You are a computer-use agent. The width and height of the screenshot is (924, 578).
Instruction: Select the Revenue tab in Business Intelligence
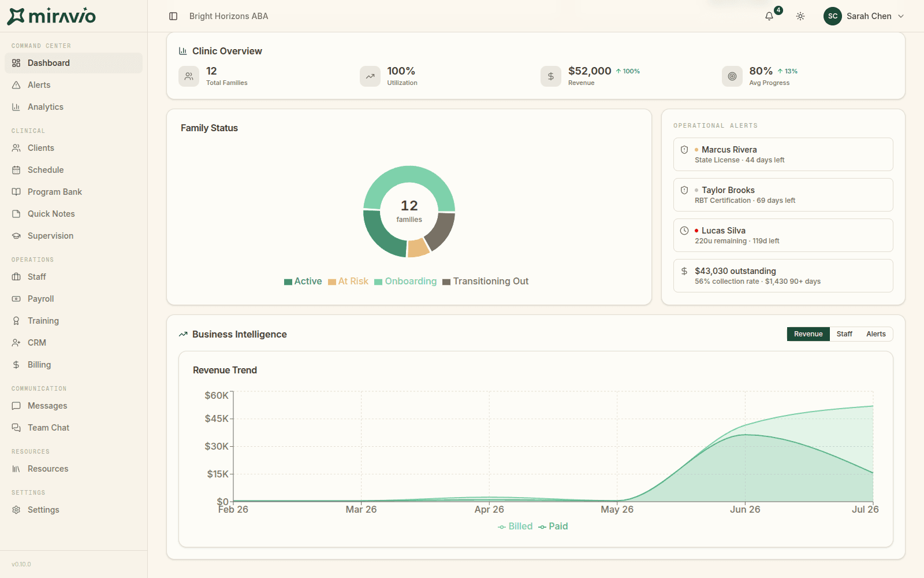[808, 334]
